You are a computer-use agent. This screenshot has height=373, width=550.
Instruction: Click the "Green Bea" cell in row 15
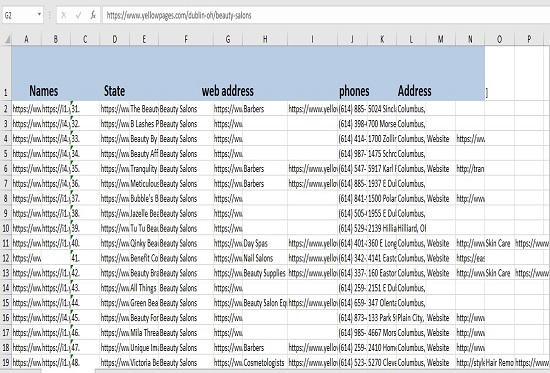[x=144, y=303]
